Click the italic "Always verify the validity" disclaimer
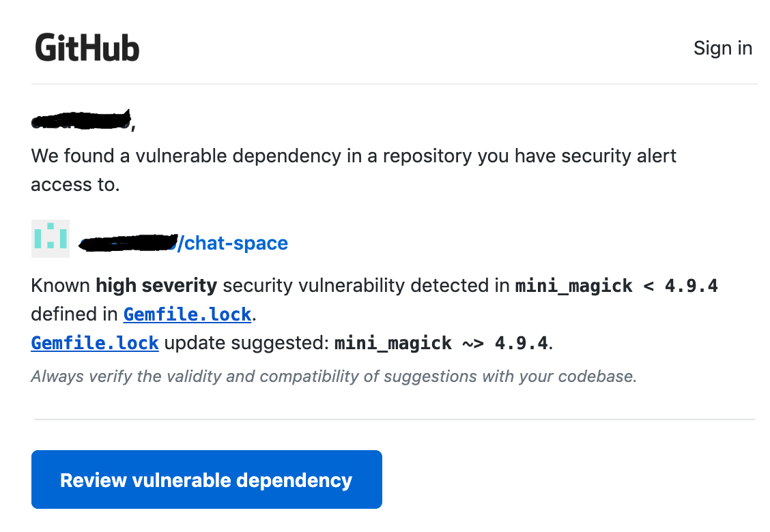770x532 pixels. tap(333, 376)
